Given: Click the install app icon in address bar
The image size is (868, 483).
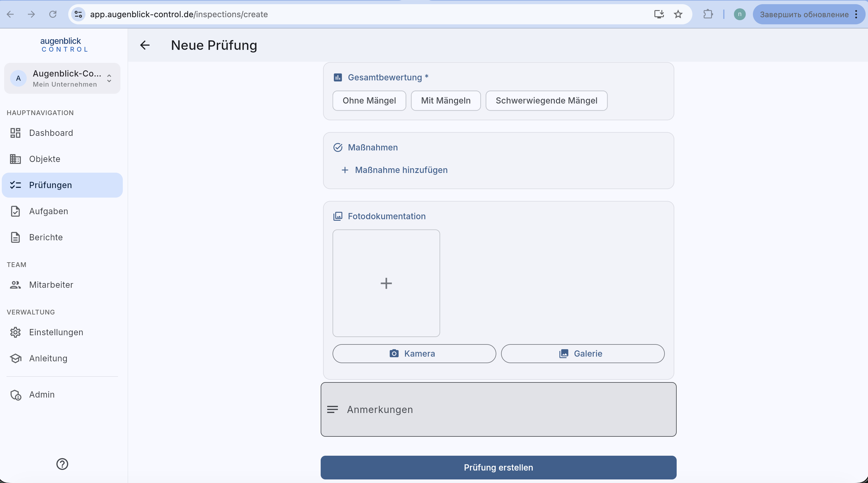Looking at the screenshot, I should click(x=659, y=14).
